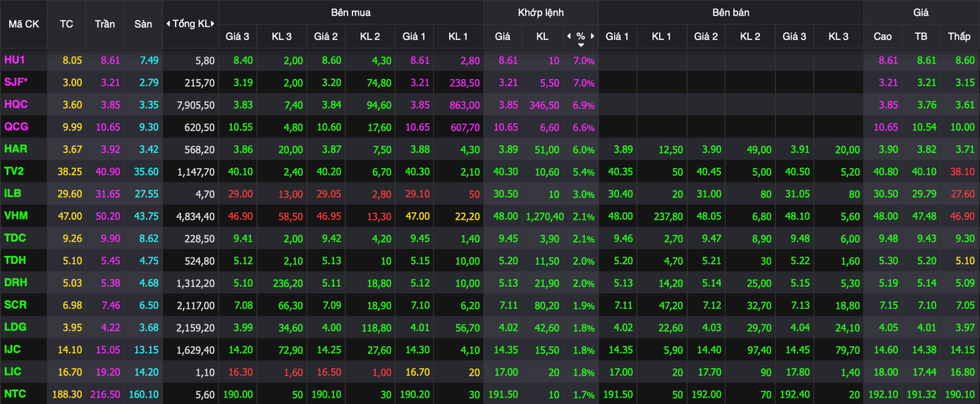Open stock symbol SJF*
980x404 pixels.
click(16, 82)
